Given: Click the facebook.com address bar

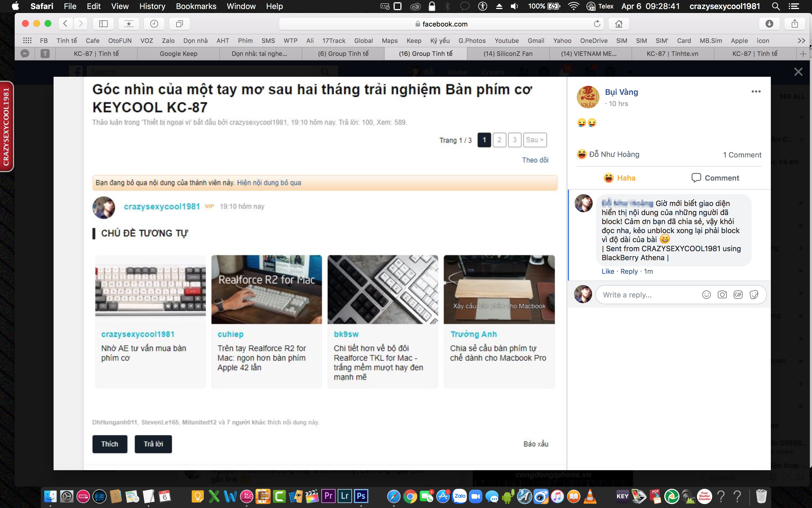Looking at the screenshot, I should pyautogui.click(x=441, y=24).
